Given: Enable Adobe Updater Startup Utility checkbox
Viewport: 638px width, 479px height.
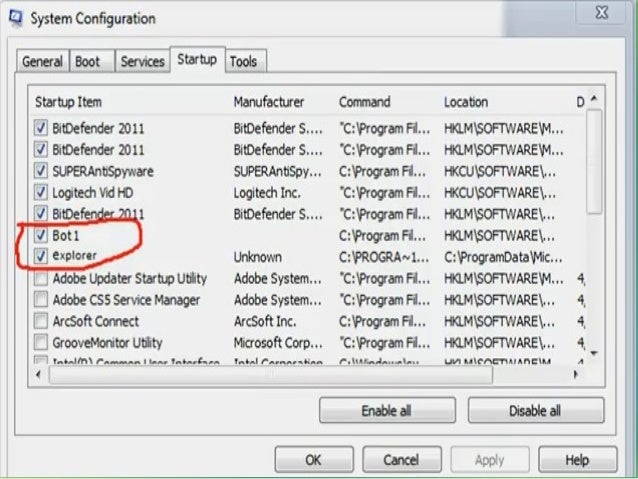Looking at the screenshot, I should coord(41,278).
